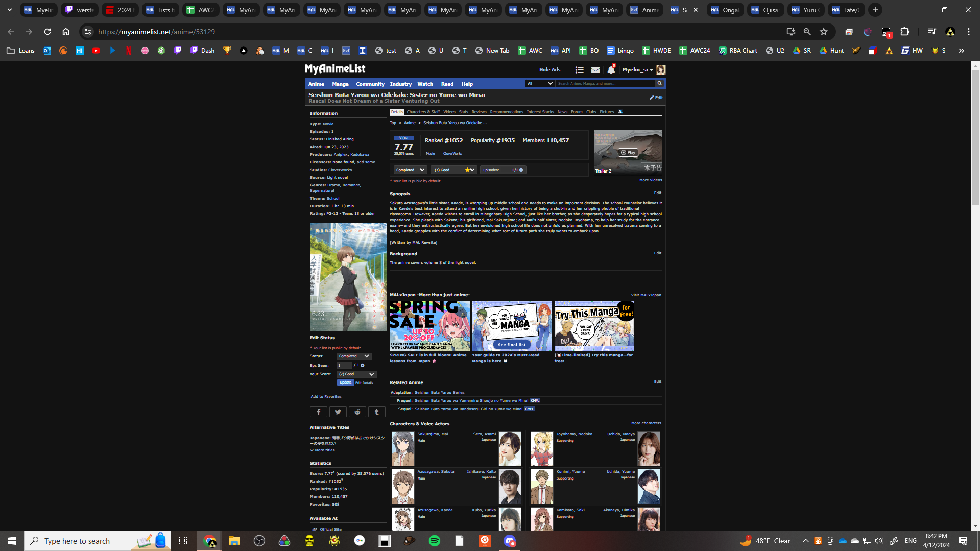Open the New Tab bookmark
Image resolution: width=980 pixels, height=551 pixels.
point(492,51)
